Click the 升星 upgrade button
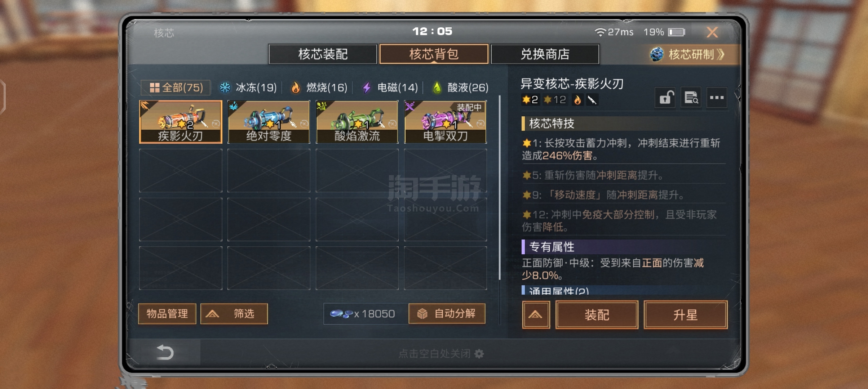868x389 pixels. tap(685, 315)
